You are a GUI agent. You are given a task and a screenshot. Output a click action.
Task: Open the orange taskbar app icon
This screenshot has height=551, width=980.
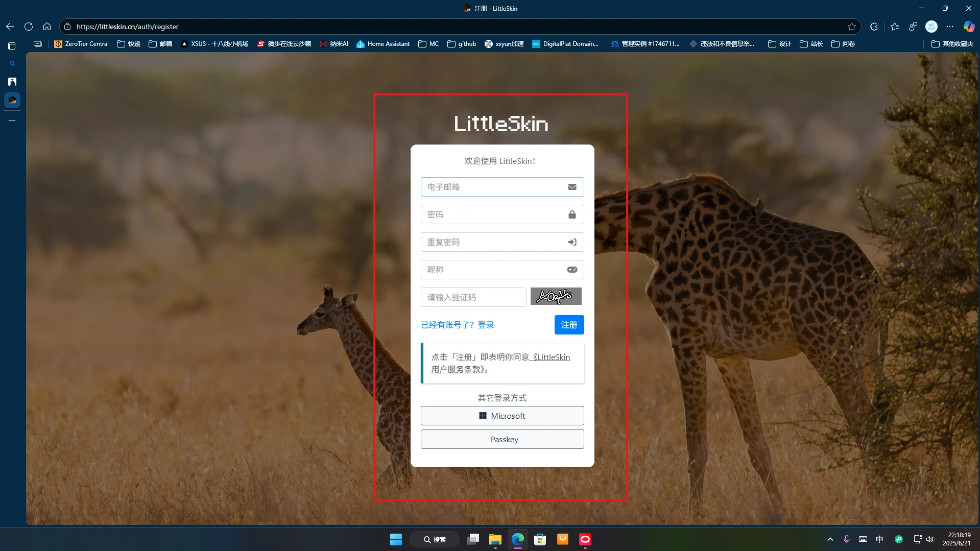click(562, 539)
